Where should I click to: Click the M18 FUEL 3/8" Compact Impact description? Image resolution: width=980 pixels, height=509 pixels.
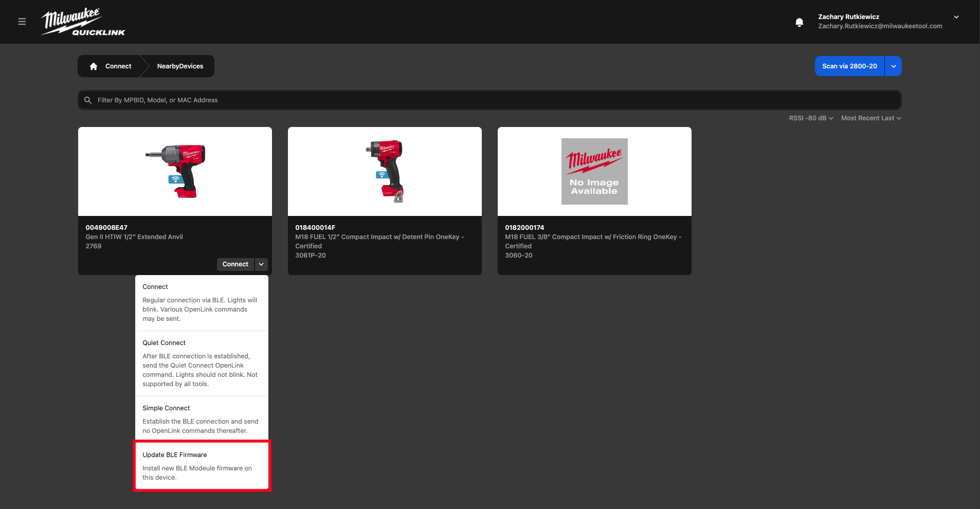coord(593,242)
